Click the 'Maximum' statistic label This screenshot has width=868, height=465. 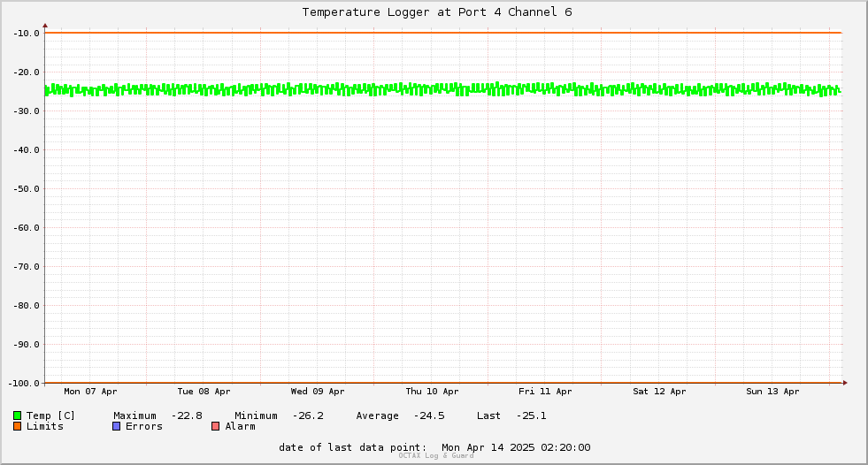pos(135,415)
